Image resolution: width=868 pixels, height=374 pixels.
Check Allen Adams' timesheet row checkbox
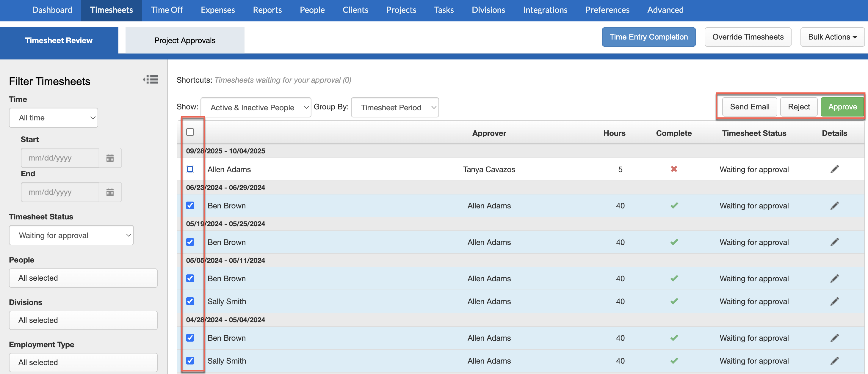pyautogui.click(x=190, y=169)
